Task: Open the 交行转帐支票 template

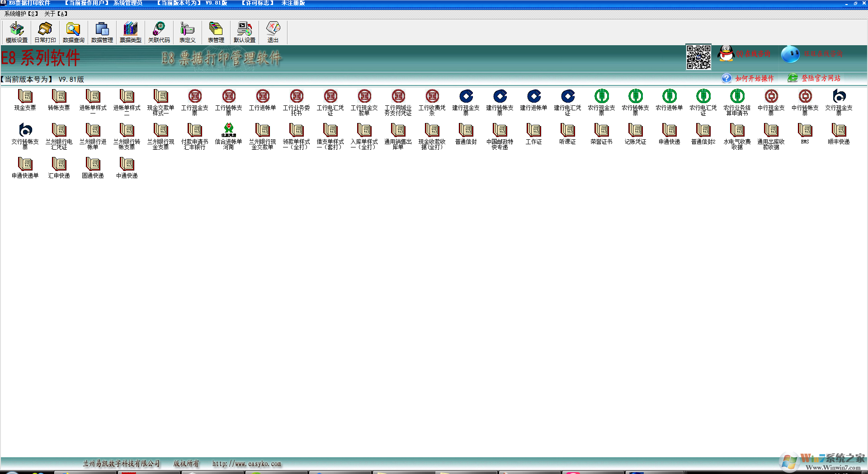Action: click(25, 136)
